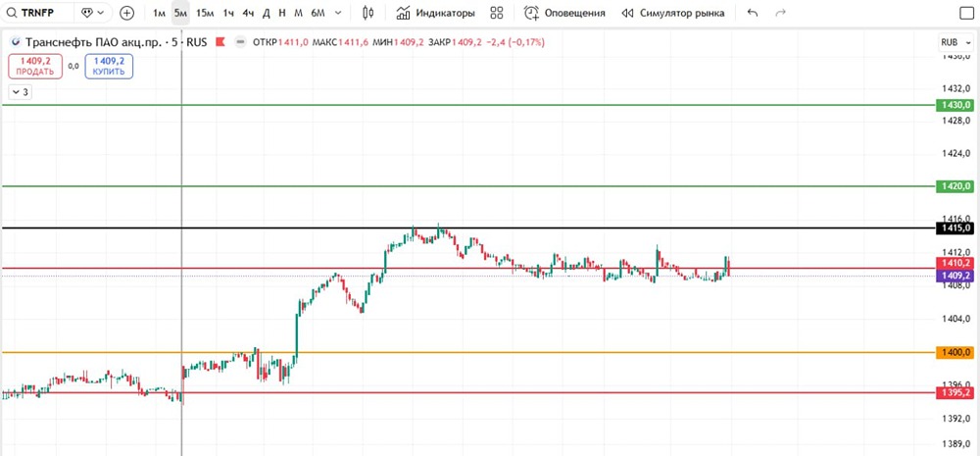980x456 pixels.
Task: Expand the timeframe list chevron
Action: [338, 13]
